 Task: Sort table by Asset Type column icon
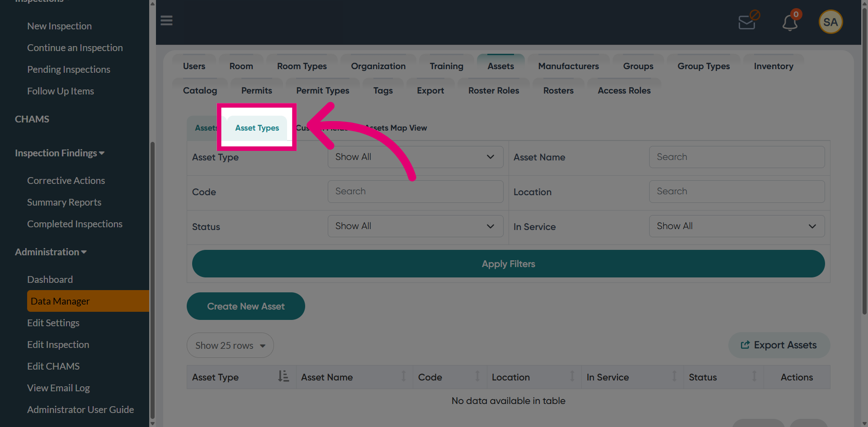283,376
